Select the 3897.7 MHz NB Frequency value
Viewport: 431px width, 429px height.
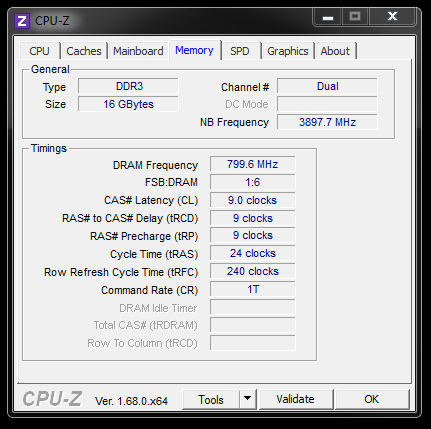(x=327, y=122)
